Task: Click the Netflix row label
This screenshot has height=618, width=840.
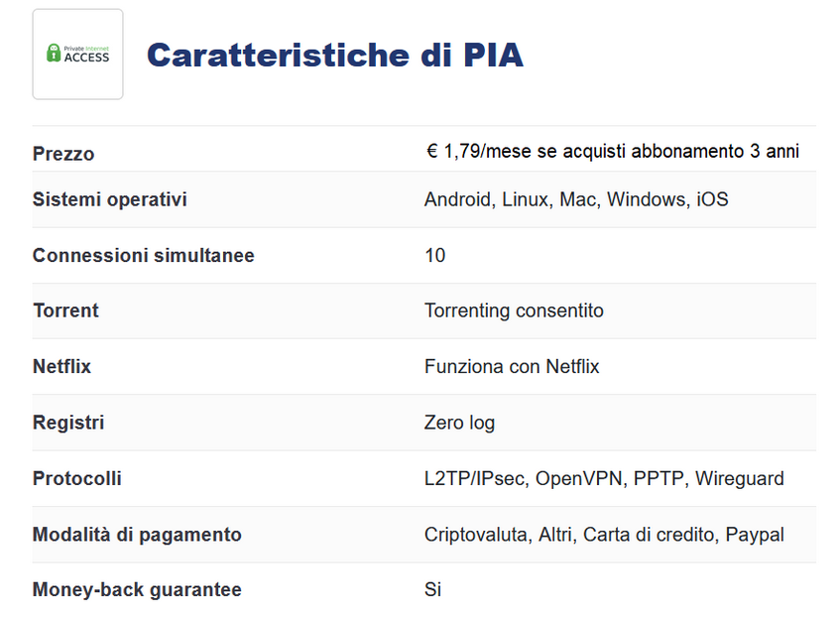Action: pos(61,367)
